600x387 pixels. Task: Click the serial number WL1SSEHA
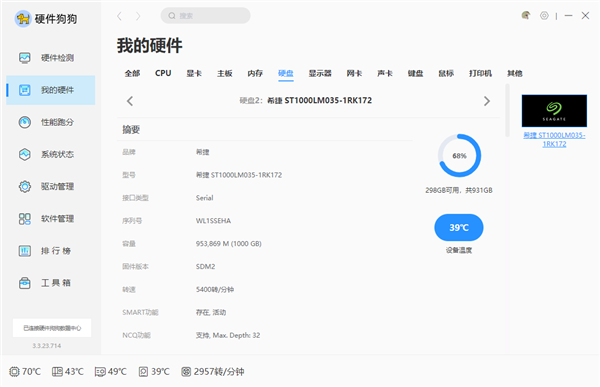[x=213, y=221]
